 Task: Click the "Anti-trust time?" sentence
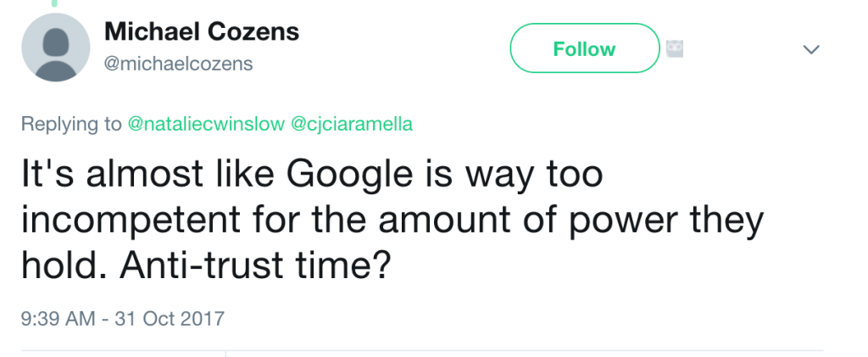coord(255,265)
